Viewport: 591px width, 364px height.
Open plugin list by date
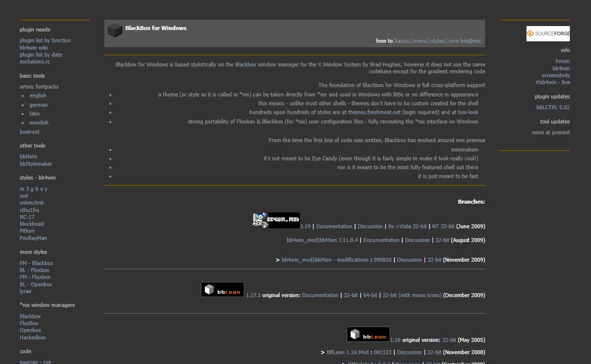click(41, 55)
